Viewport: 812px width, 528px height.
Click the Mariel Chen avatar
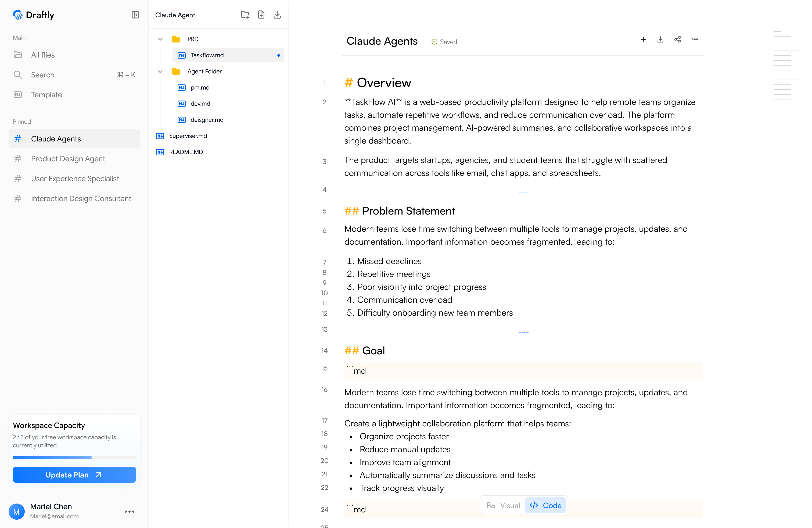pyautogui.click(x=16, y=511)
